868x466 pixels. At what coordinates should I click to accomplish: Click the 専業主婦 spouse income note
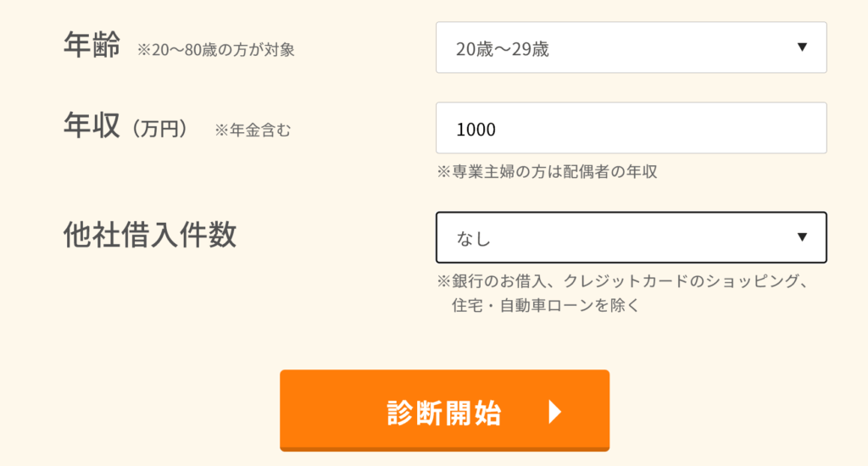(x=547, y=172)
